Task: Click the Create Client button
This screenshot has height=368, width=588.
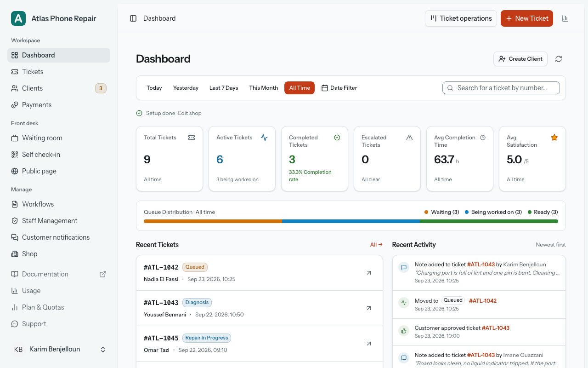Action: pos(520,59)
